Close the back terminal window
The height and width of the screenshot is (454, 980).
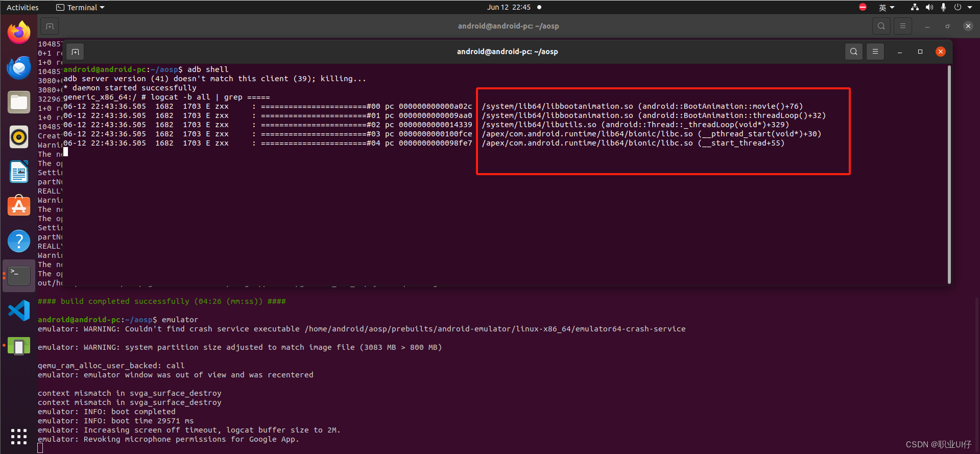pos(968,26)
